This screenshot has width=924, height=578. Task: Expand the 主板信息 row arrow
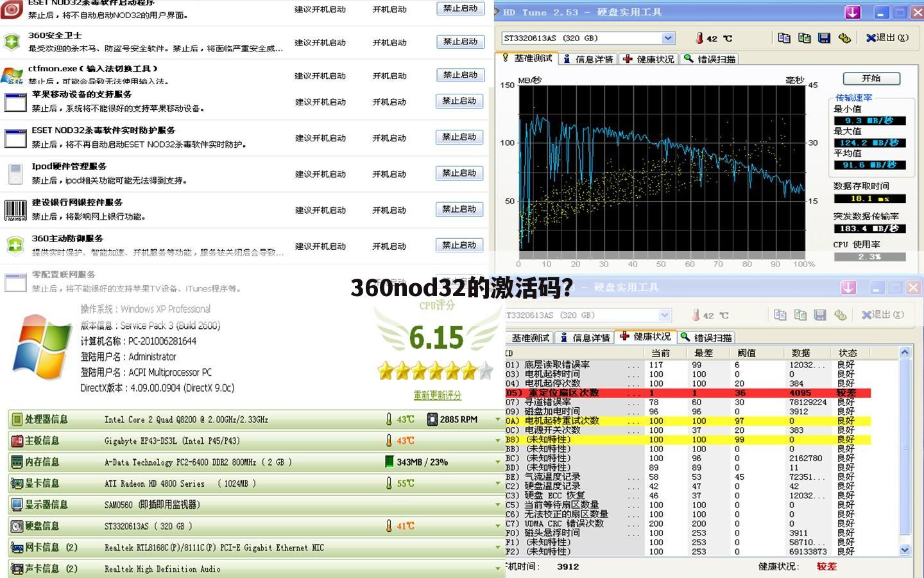(x=497, y=441)
